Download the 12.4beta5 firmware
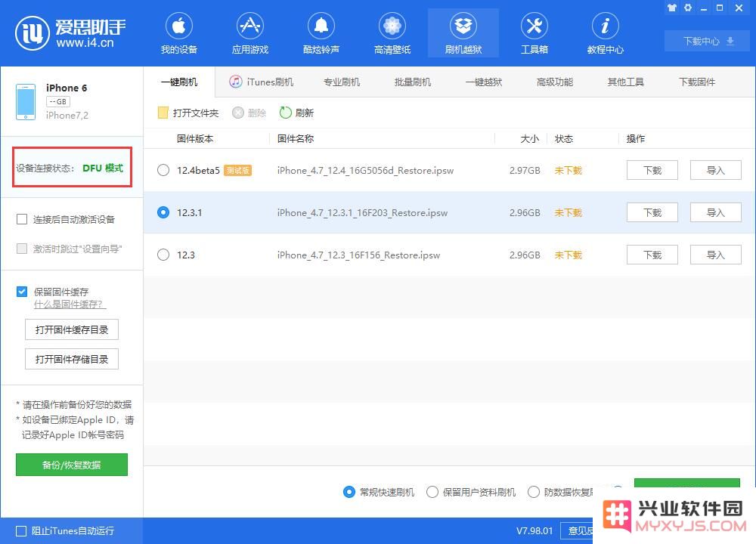This screenshot has width=756, height=544. point(652,170)
